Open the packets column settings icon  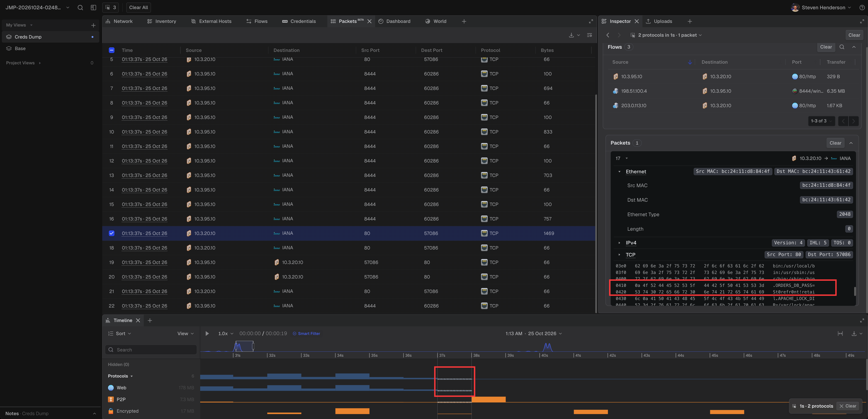pos(589,35)
